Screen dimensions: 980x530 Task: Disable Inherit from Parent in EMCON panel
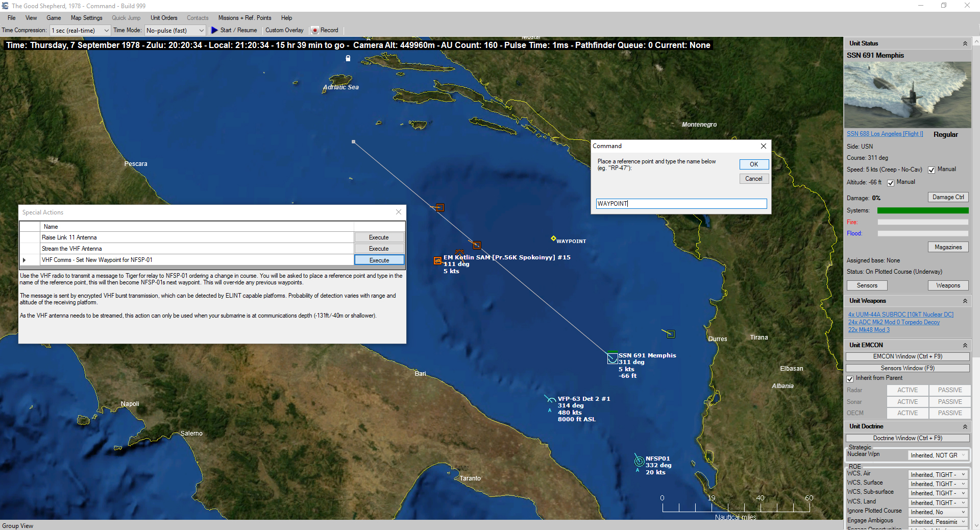point(850,379)
